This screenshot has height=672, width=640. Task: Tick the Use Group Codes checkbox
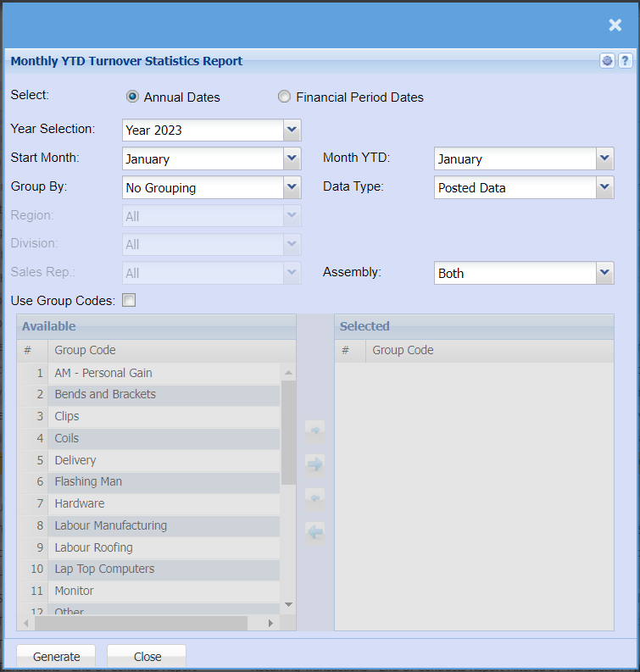(129, 301)
